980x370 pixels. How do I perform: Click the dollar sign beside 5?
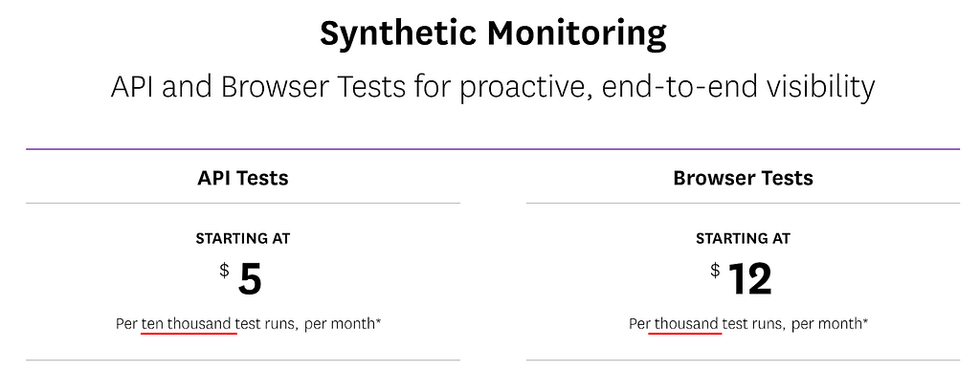pos(224,271)
